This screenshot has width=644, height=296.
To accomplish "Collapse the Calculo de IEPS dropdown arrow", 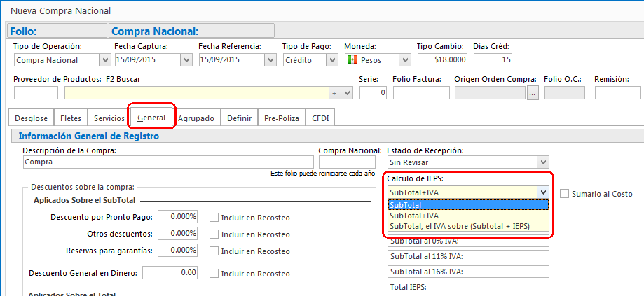I will coord(543,192).
